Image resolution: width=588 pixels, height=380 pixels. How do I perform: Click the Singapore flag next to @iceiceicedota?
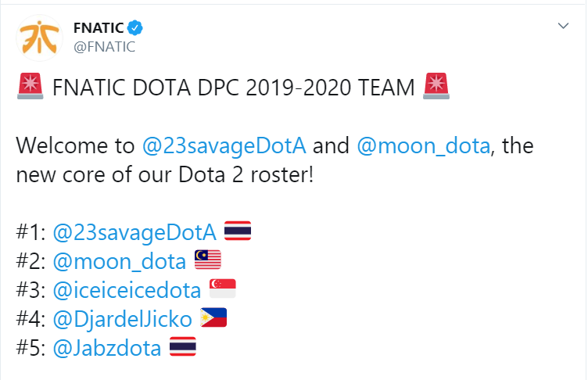pyautogui.click(x=223, y=290)
